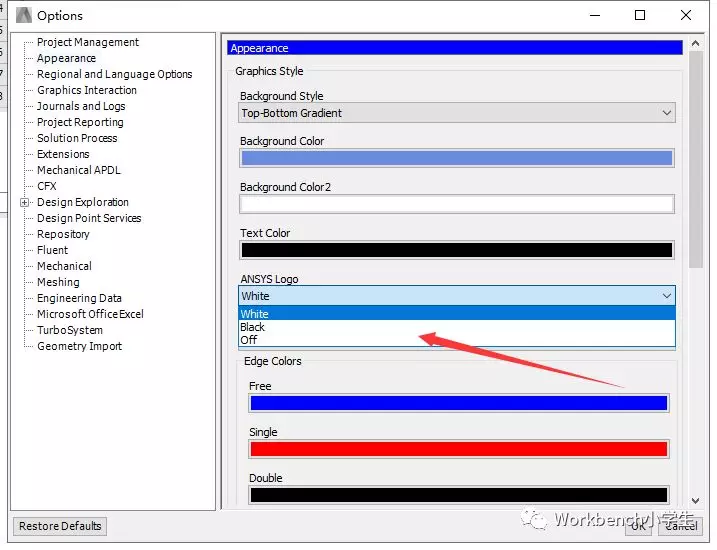Click the Background Color2 white swatch

[x=457, y=204]
